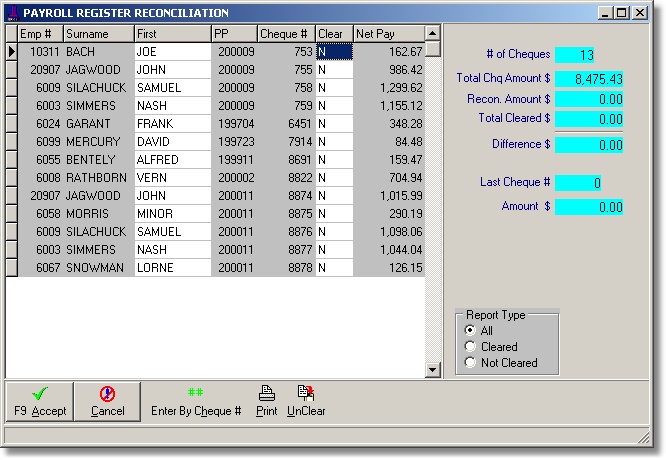Click surname GARANT cell
This screenshot has height=460, width=666.
tap(99, 124)
